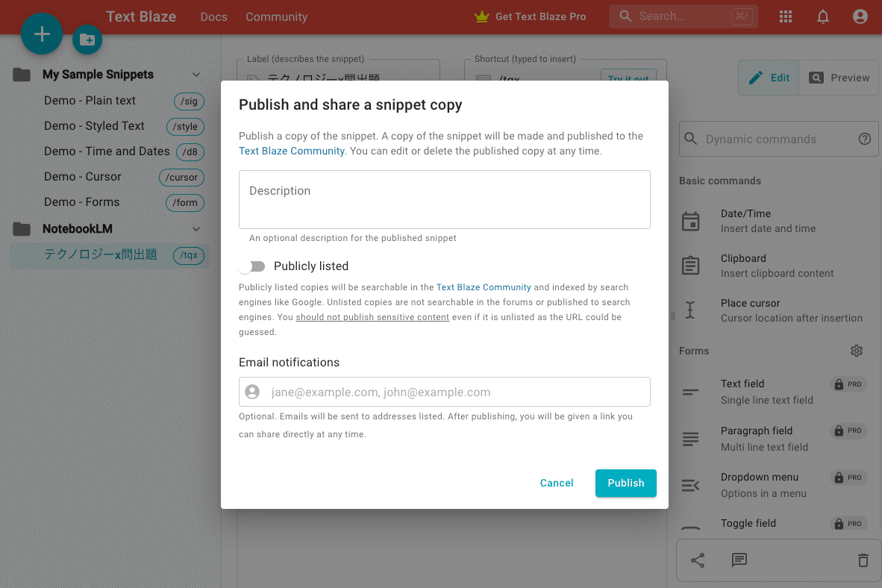Viewport: 882px width, 588px height.
Task: Click the Toggle field command label
Action: pos(748,523)
